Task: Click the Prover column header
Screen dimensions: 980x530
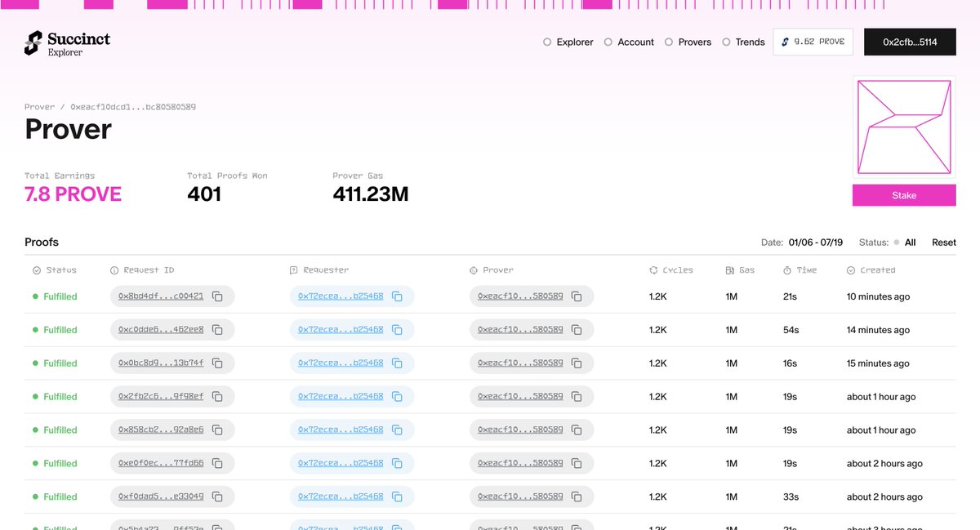Action: (492, 270)
